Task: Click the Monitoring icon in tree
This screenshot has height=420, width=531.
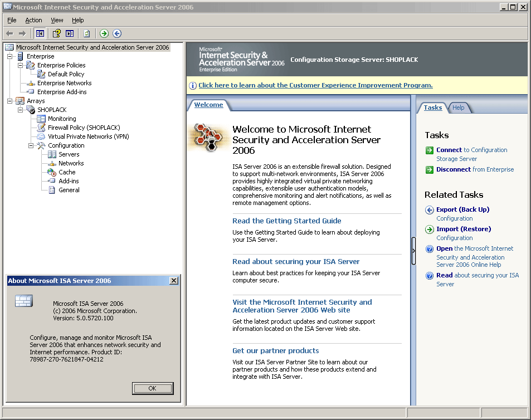Action: pos(41,119)
